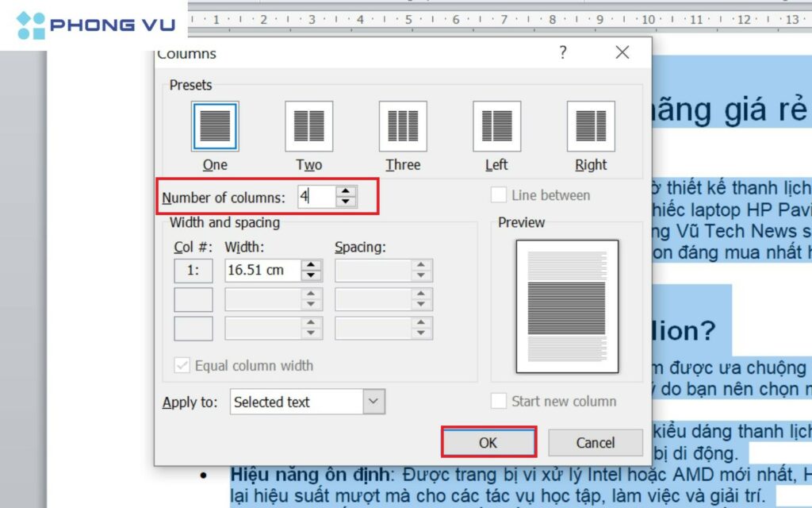Screen dimensions: 812x508
Task: Check the Start new column option
Action: (x=500, y=401)
